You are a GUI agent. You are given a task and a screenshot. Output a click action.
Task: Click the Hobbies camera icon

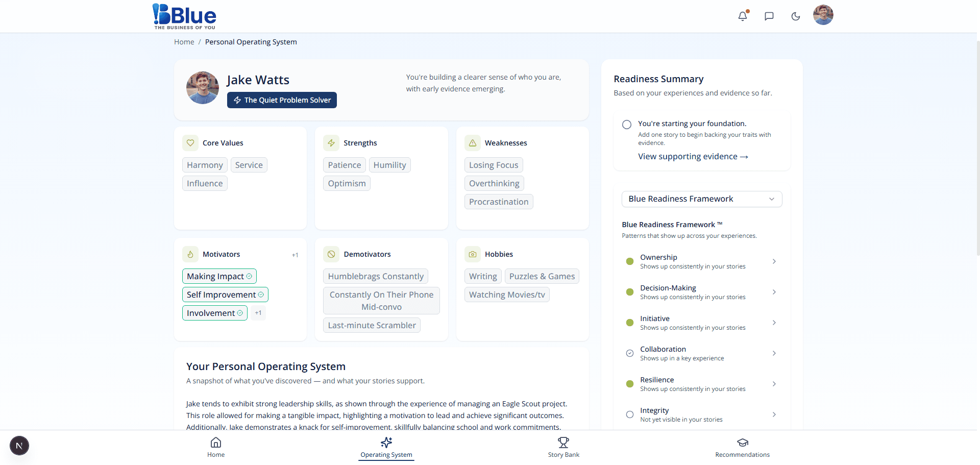(473, 254)
